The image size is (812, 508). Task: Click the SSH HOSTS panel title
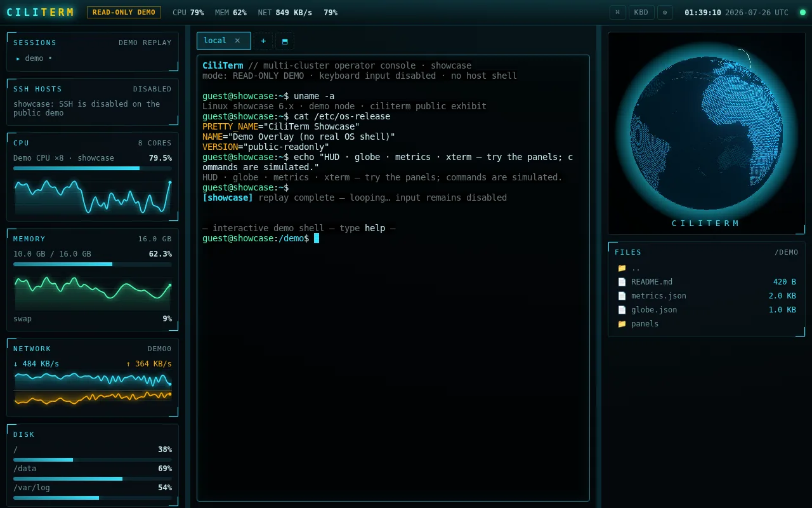click(37, 89)
